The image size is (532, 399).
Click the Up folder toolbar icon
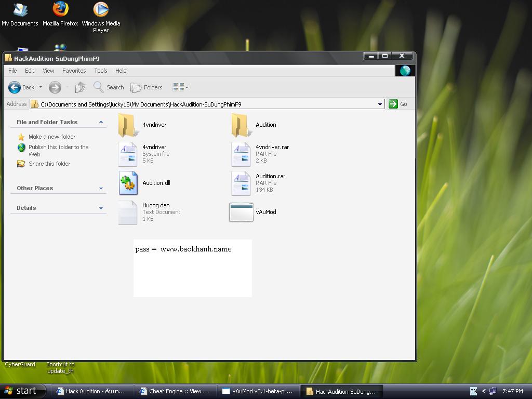pyautogui.click(x=79, y=87)
